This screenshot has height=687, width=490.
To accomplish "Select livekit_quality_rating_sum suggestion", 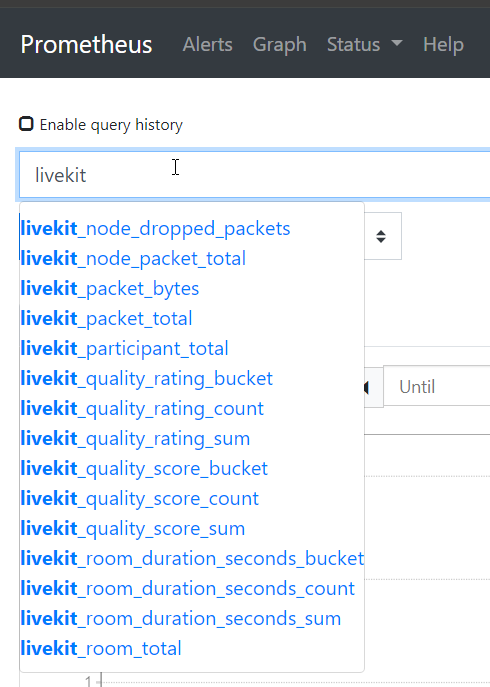I will coord(192,439).
